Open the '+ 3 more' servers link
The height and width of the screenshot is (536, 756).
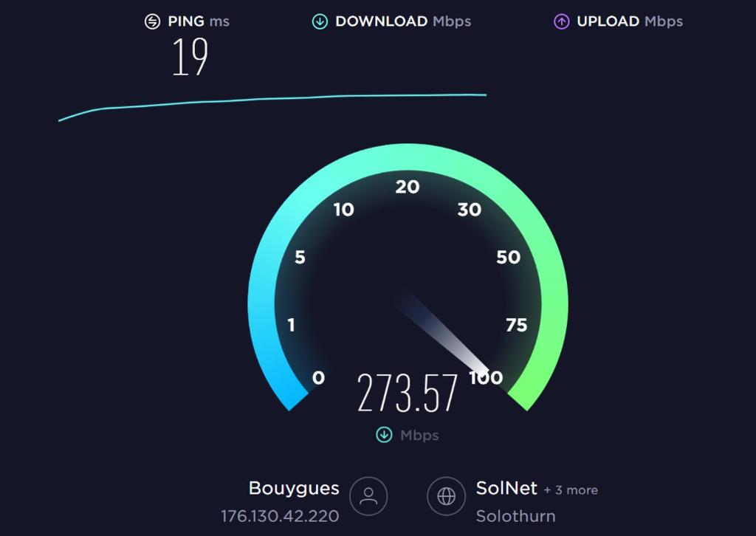[571, 490]
